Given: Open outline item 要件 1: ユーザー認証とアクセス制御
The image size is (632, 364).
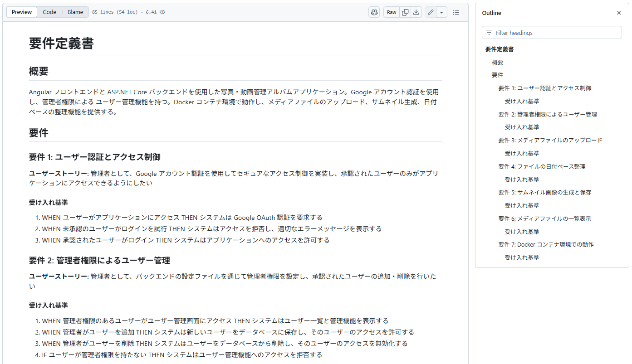Looking at the screenshot, I should [544, 88].
